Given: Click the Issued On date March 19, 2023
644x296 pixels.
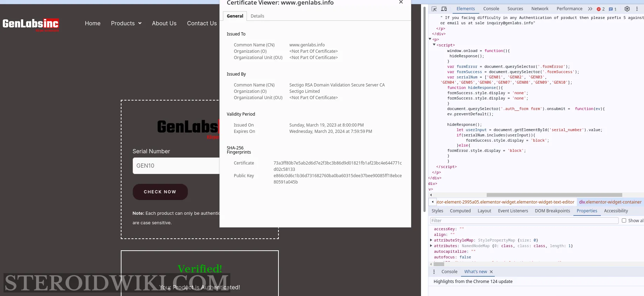Looking at the screenshot, I should (327, 125).
